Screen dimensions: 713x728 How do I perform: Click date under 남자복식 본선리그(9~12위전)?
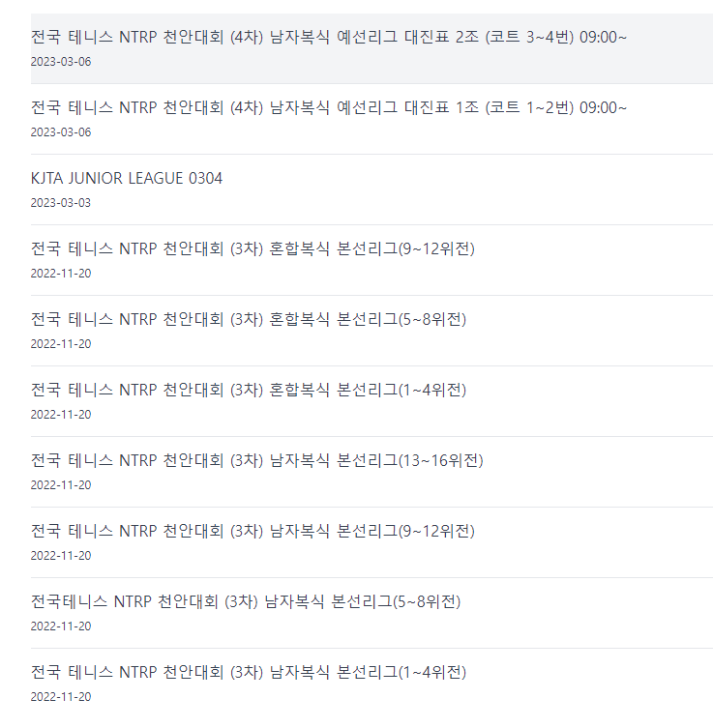pos(61,556)
